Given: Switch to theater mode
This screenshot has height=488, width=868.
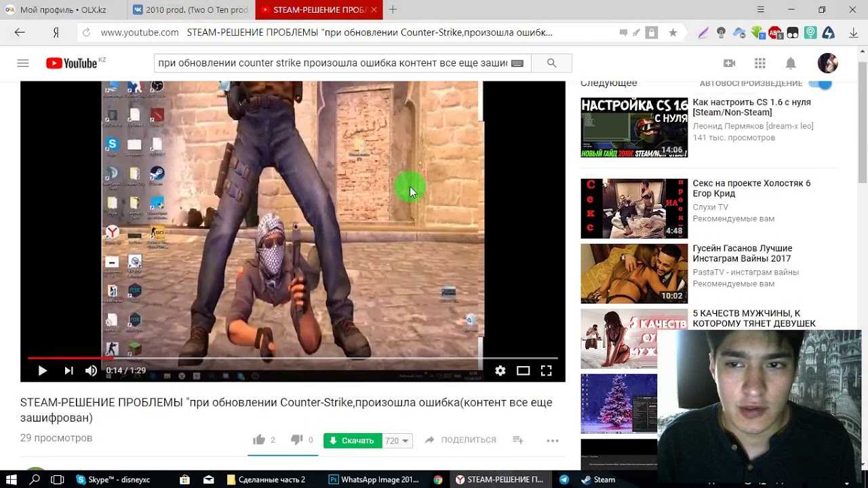Looking at the screenshot, I should tap(523, 371).
